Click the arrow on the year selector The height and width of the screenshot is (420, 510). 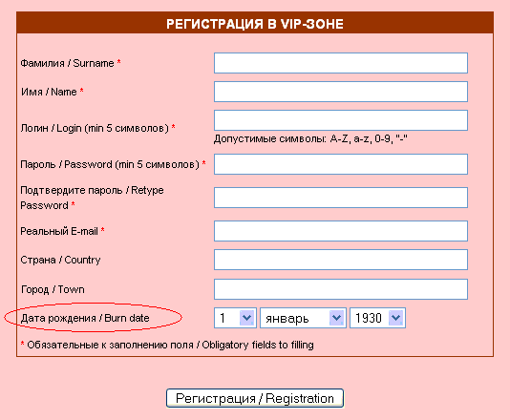coord(395,318)
